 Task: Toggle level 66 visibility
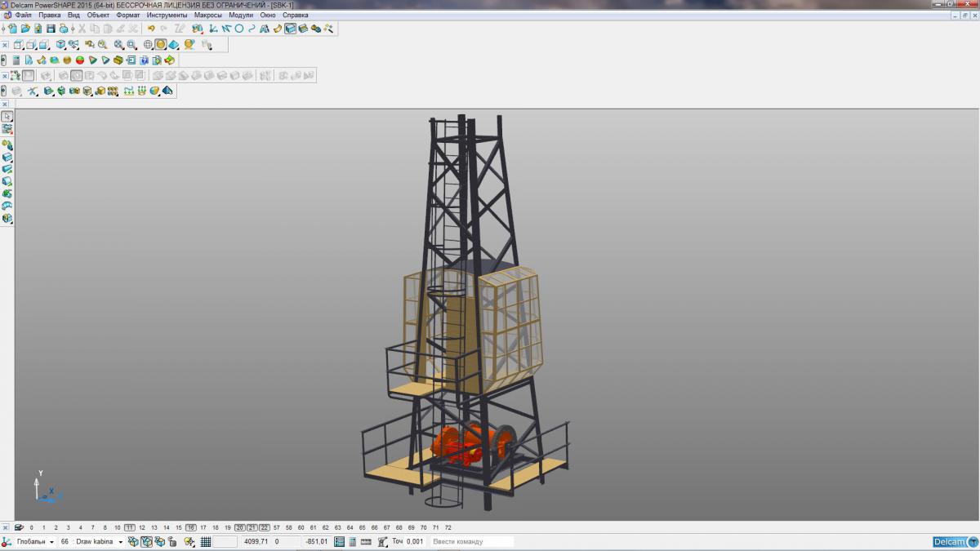coord(375,527)
